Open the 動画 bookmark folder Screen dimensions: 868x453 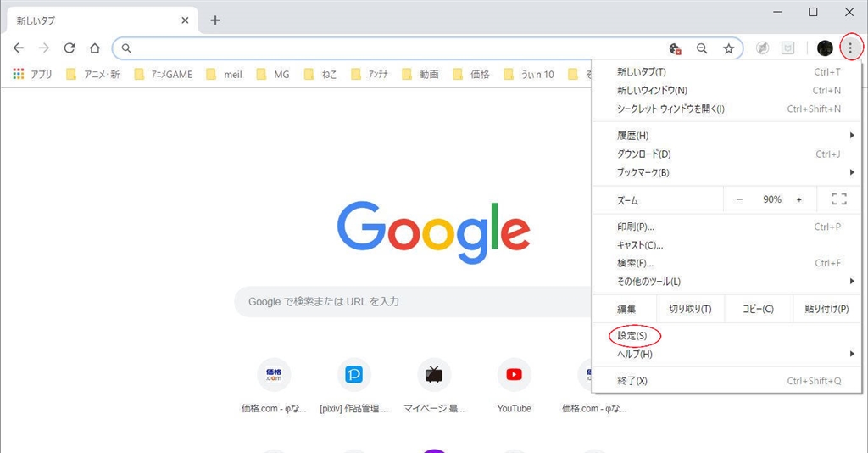click(x=420, y=74)
